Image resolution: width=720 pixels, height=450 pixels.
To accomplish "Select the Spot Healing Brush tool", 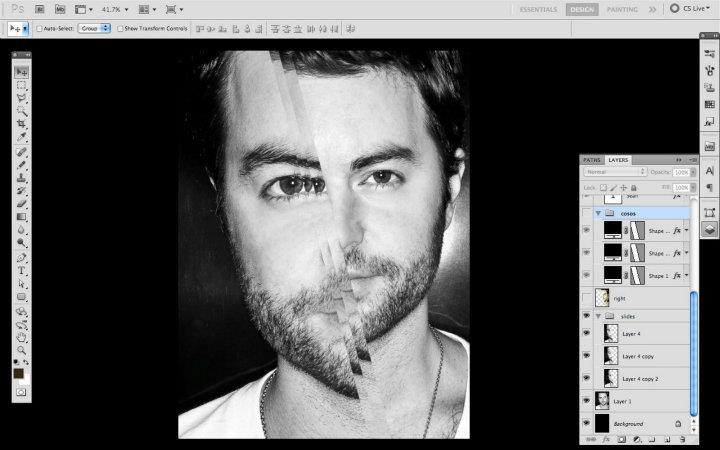I will pyautogui.click(x=21, y=152).
